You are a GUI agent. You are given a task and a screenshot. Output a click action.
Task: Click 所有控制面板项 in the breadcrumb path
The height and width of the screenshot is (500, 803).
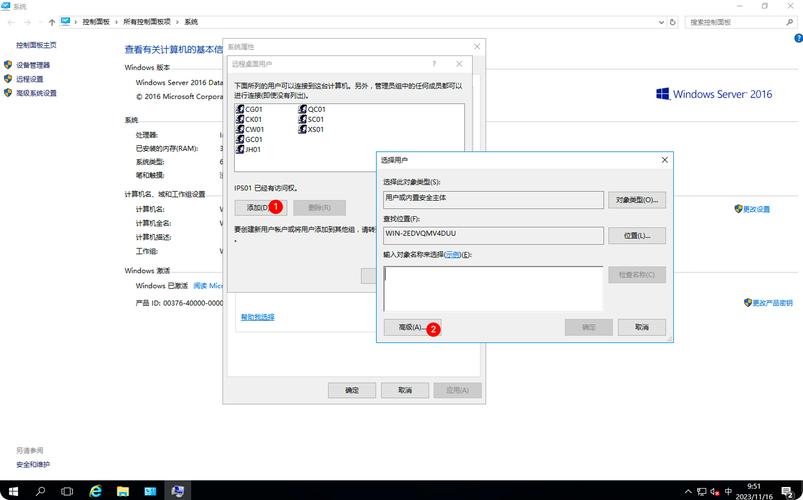pyautogui.click(x=148, y=21)
